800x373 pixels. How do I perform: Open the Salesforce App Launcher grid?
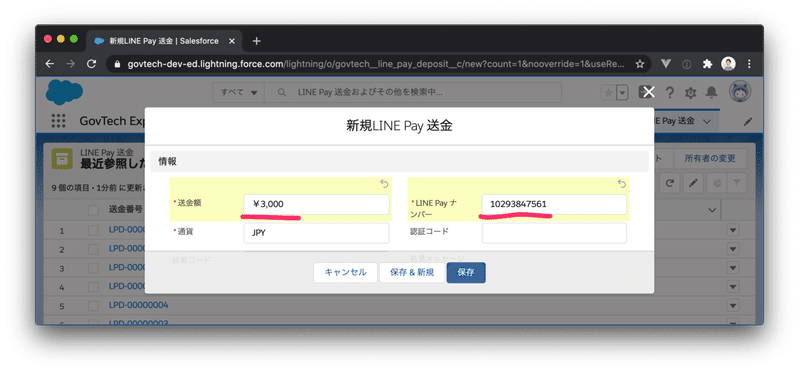[59, 121]
